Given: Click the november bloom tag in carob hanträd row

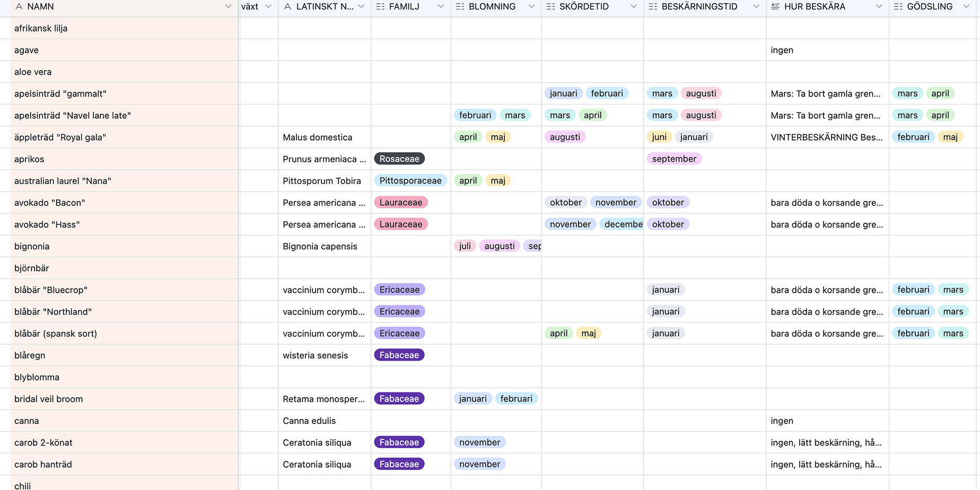Looking at the screenshot, I should pos(479,464).
